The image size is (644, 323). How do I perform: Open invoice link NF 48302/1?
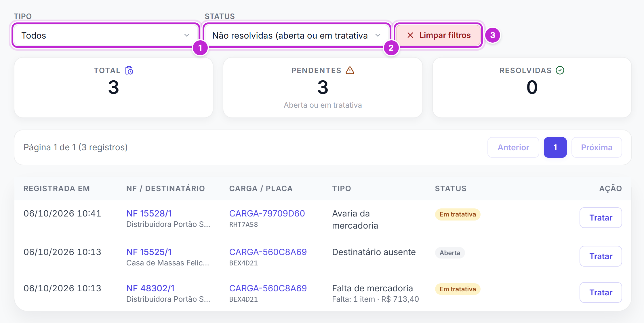point(150,288)
